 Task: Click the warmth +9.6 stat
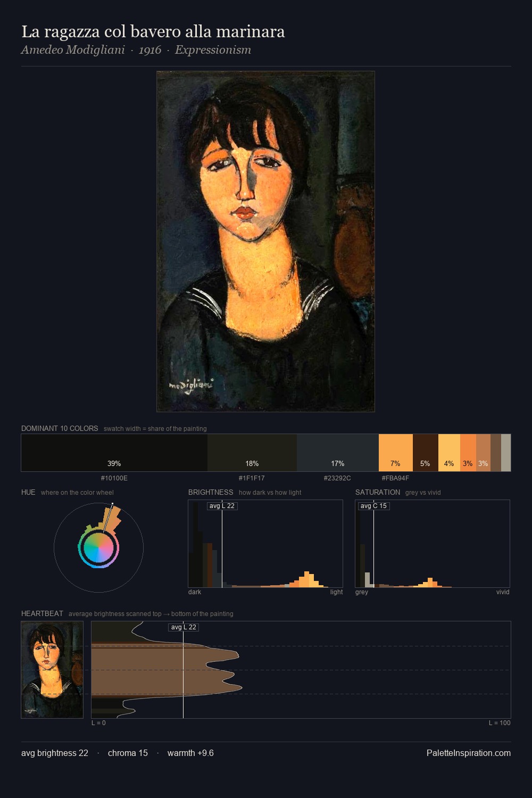[190, 753]
